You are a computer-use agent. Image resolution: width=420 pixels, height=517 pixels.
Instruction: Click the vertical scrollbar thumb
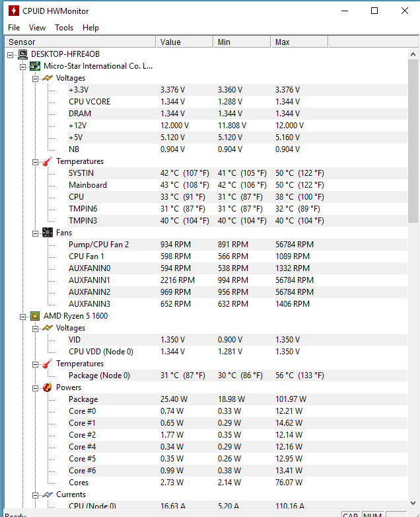(x=413, y=141)
